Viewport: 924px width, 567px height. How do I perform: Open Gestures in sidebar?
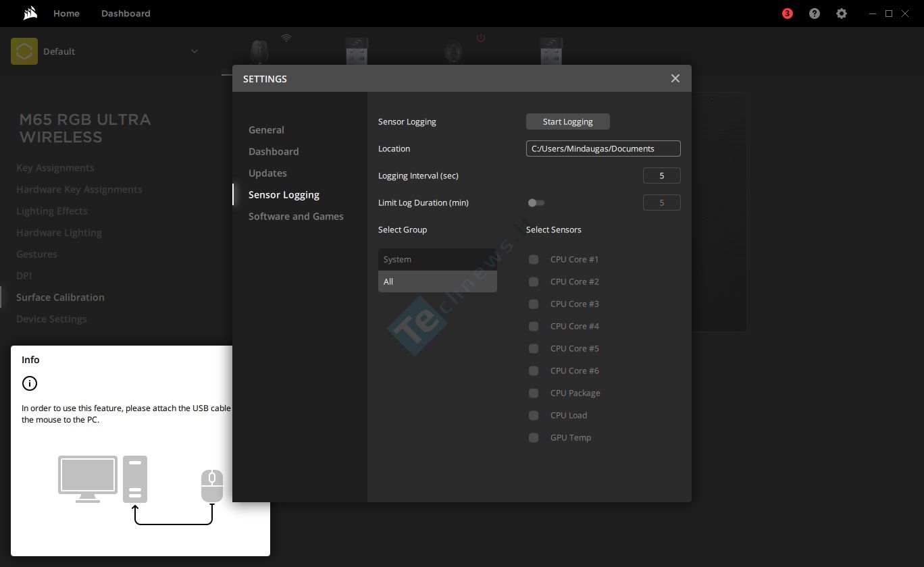(x=36, y=254)
